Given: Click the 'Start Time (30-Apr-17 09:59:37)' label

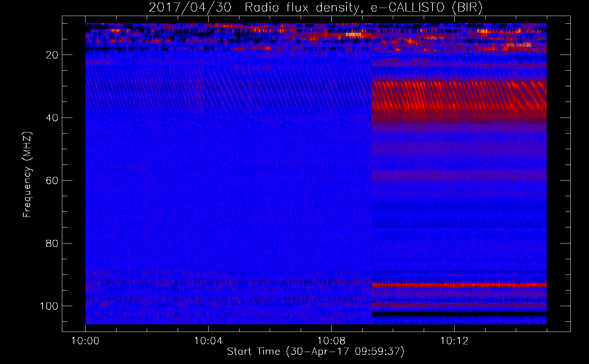Looking at the screenshot, I should (x=316, y=352).
